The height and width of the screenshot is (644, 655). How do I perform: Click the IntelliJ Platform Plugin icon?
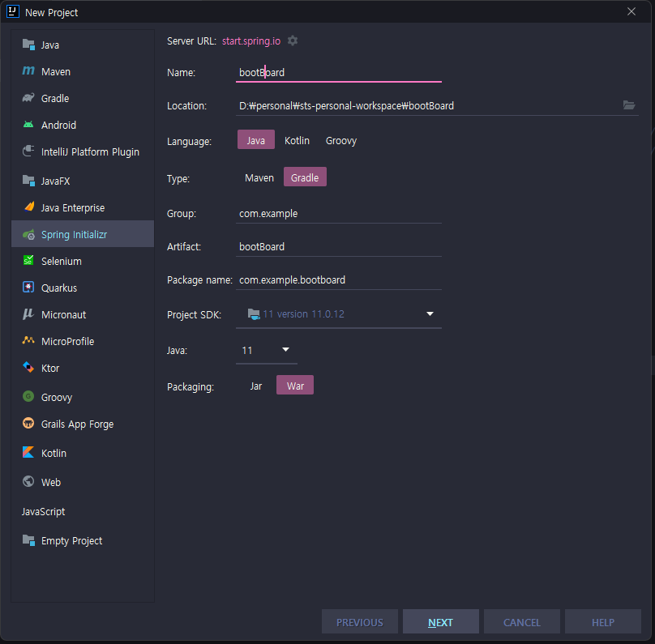28,151
